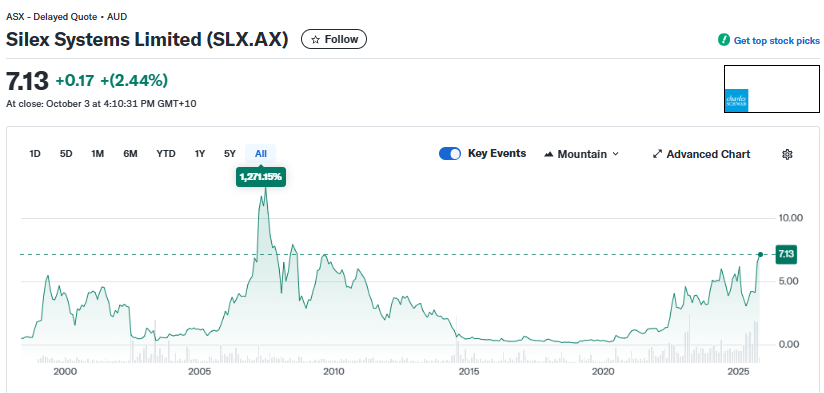Click the +(2.44%) change value
Image resolution: width=824 pixels, height=393 pixels.
(x=134, y=80)
